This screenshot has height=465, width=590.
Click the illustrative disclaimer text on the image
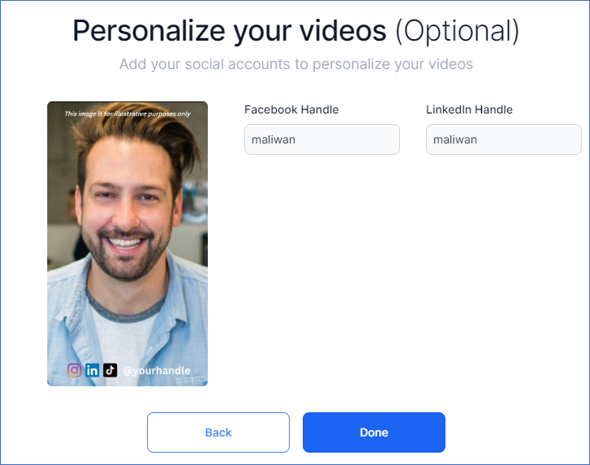pyautogui.click(x=127, y=114)
